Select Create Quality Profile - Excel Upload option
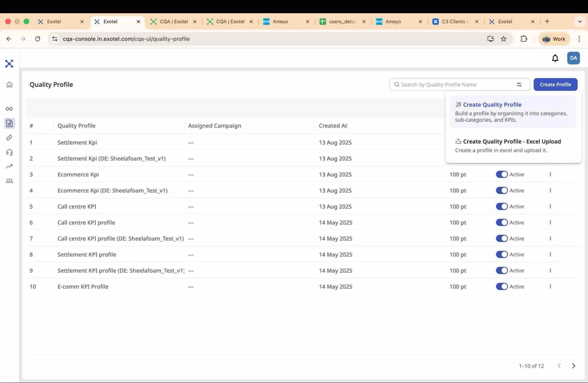The image size is (588, 383). tap(513, 145)
